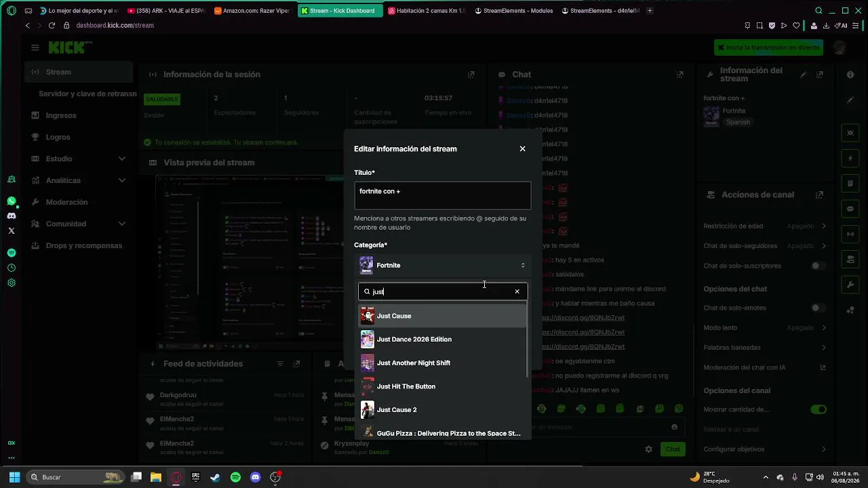The height and width of the screenshot is (488, 868).
Task: Open Modo lento options
Action: (765, 327)
